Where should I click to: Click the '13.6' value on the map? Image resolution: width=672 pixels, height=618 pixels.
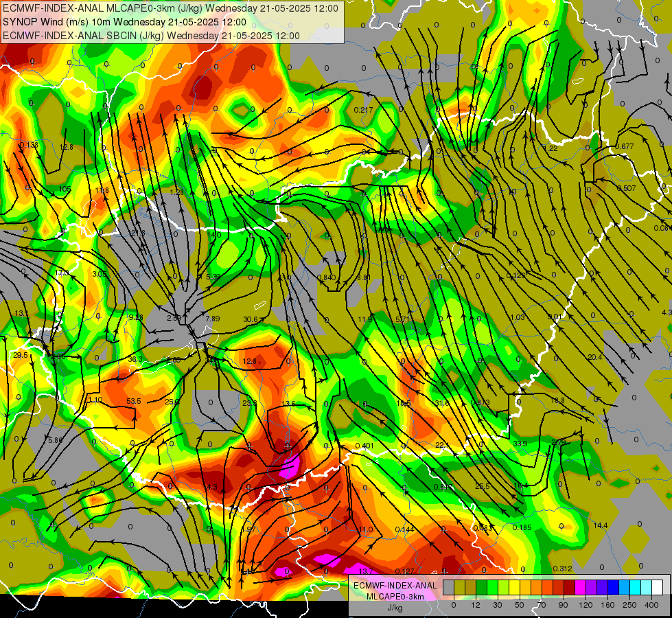(288, 404)
